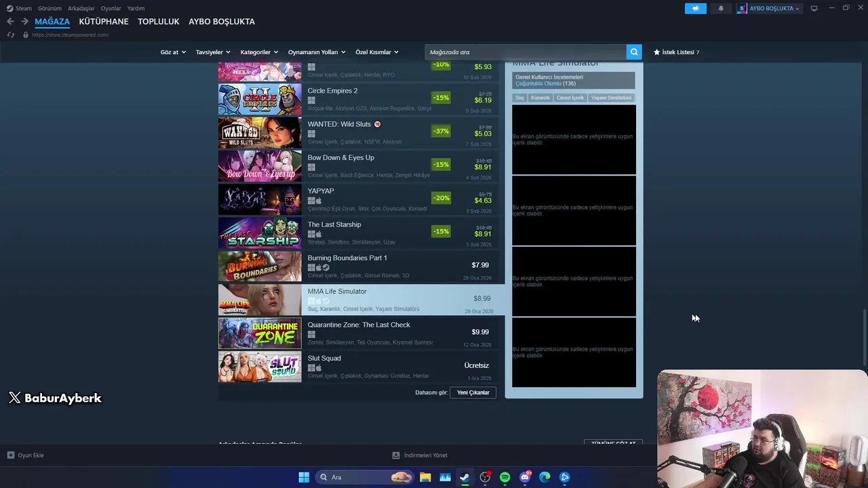Open the MMA Life Simulator row
This screenshot has height=488, width=868.
[x=361, y=300]
